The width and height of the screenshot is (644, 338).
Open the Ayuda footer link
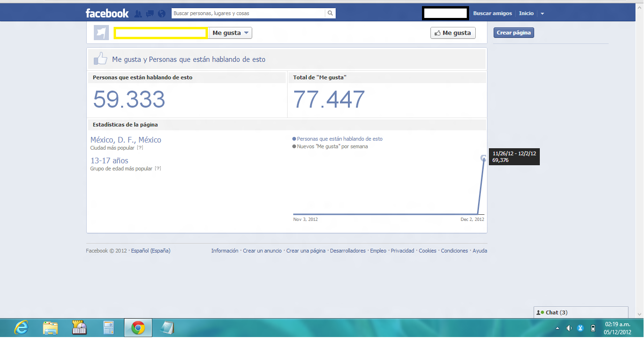[480, 251]
